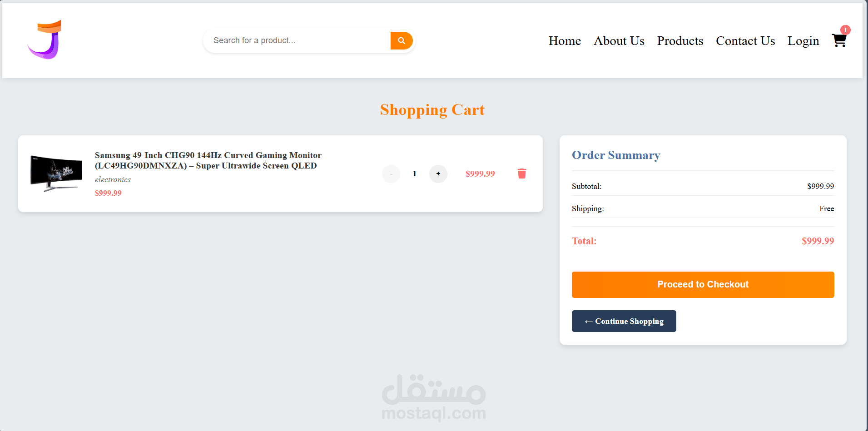868x431 pixels.
Task: Click the Shipping: label
Action: coord(588,208)
